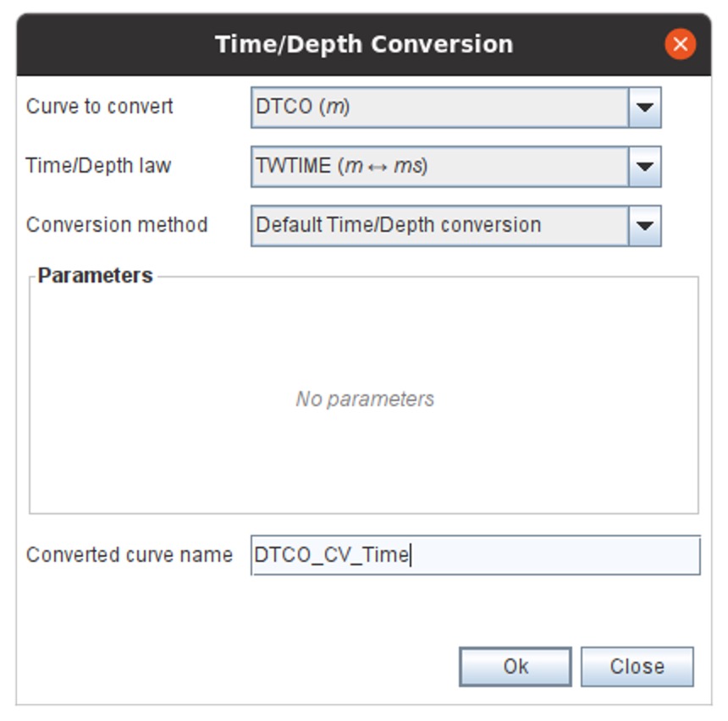Confirm the conversion with the Ok button
This screenshot has width=728, height=721.
(x=516, y=666)
